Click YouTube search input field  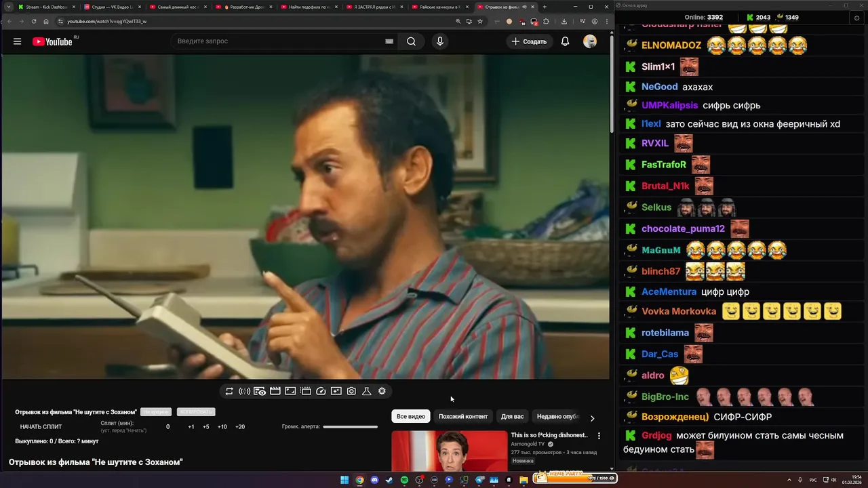coord(278,41)
